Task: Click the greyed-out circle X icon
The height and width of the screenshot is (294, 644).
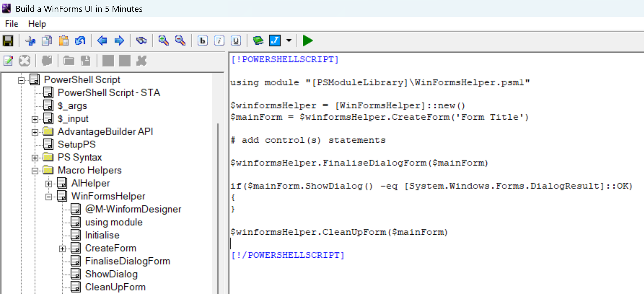Action: [x=25, y=61]
